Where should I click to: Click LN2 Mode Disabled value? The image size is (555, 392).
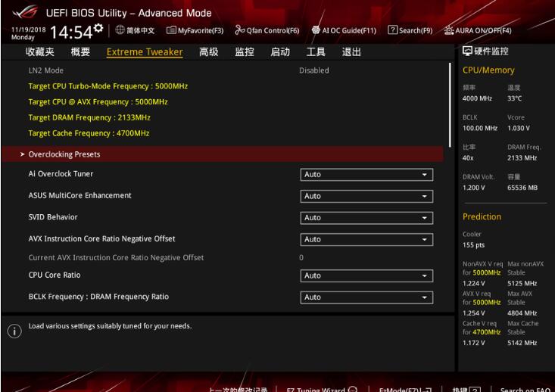pyautogui.click(x=314, y=70)
